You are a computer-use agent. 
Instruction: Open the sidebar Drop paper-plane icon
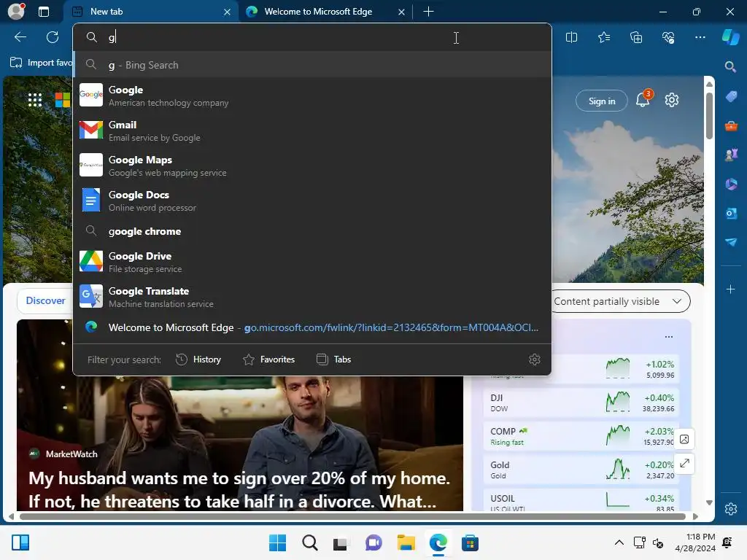pos(731,242)
